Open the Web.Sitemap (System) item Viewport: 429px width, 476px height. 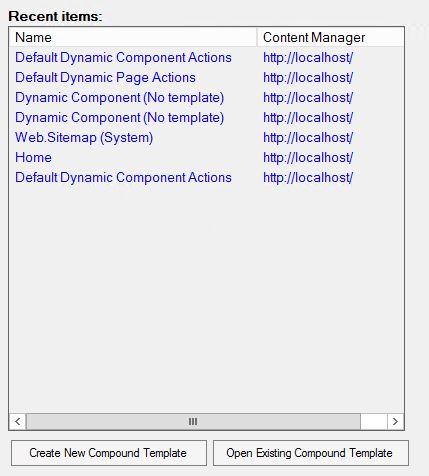click(x=84, y=138)
